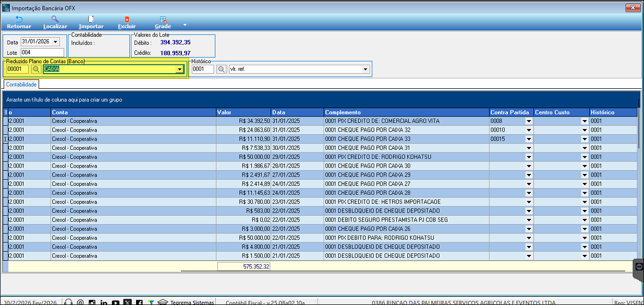The image size is (644, 305).
Task: Click the Instagram icon in status bar
Action: (92, 302)
